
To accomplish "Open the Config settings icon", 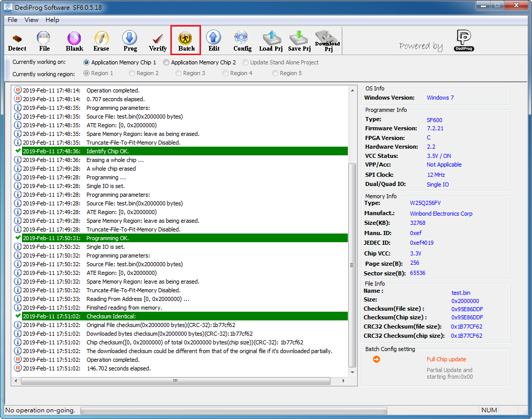I will click(x=242, y=40).
